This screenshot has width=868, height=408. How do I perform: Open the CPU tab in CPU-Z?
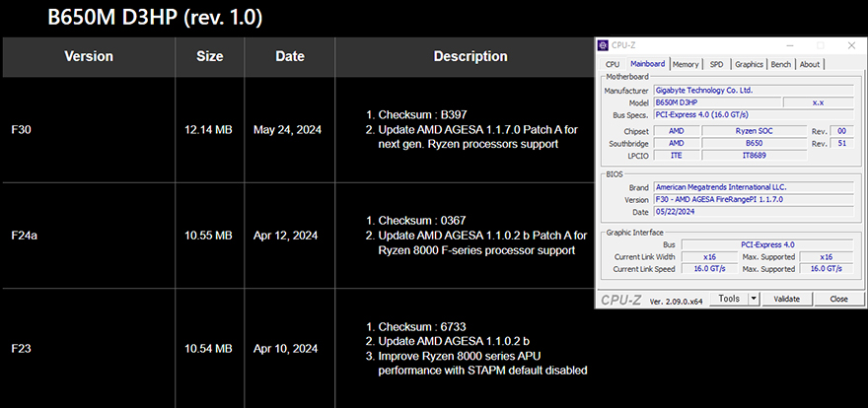613,64
